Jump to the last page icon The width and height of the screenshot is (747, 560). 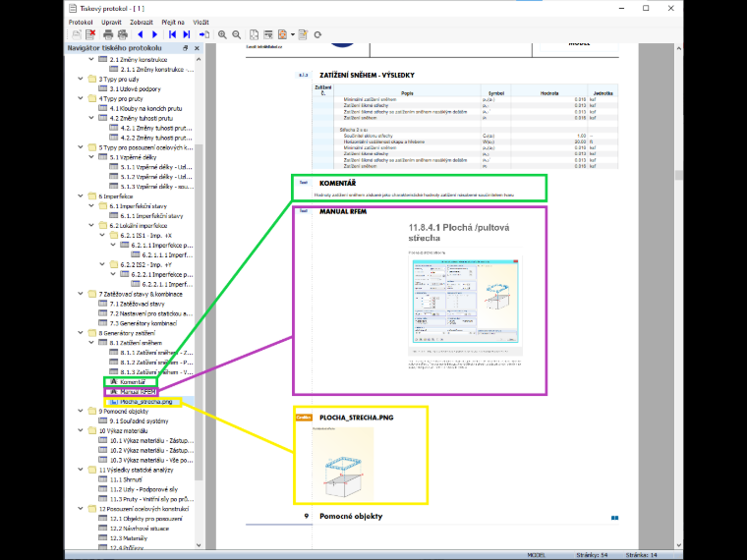click(187, 34)
